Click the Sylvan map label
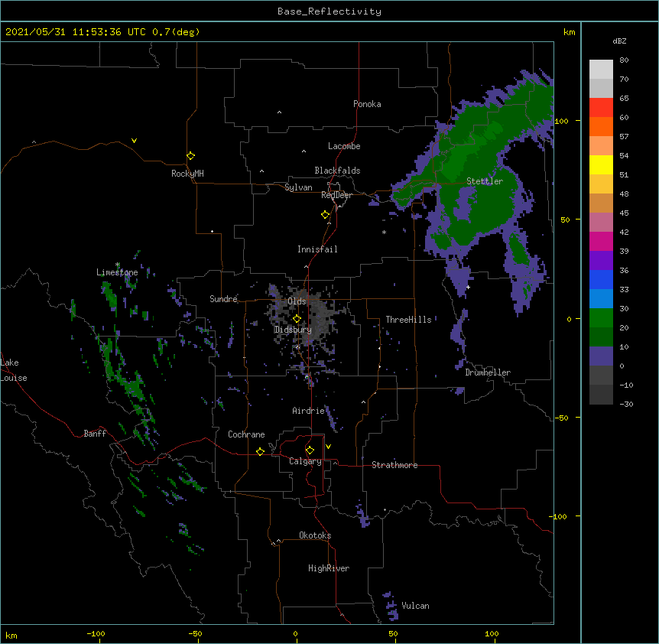 pyautogui.click(x=298, y=187)
